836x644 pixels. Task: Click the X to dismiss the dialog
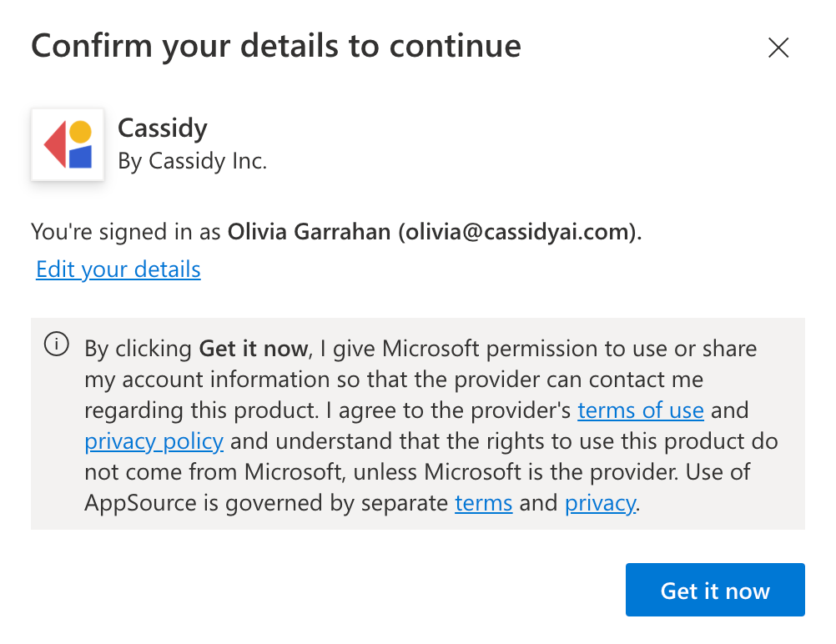(778, 48)
